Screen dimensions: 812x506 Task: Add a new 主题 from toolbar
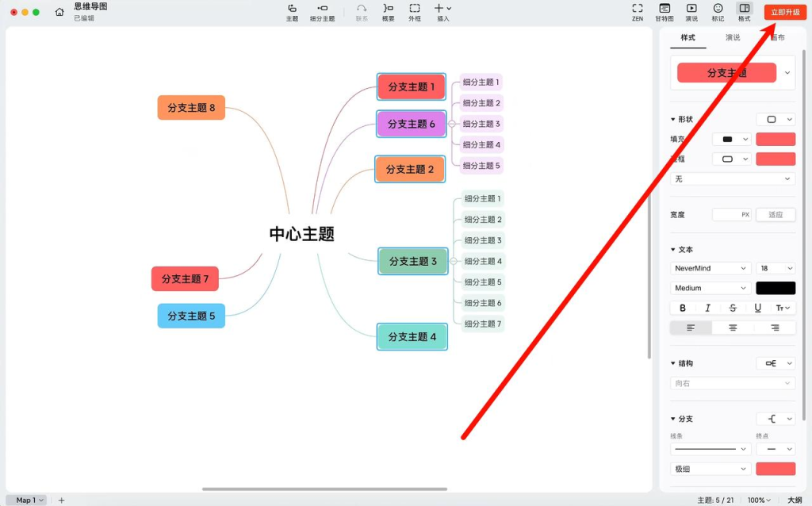click(x=292, y=13)
